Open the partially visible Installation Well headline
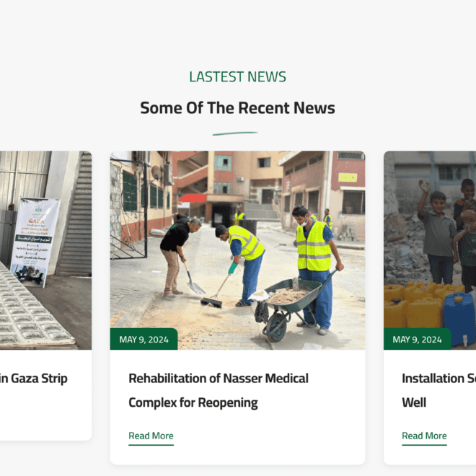Screen dimensions: 476x476 (438, 390)
